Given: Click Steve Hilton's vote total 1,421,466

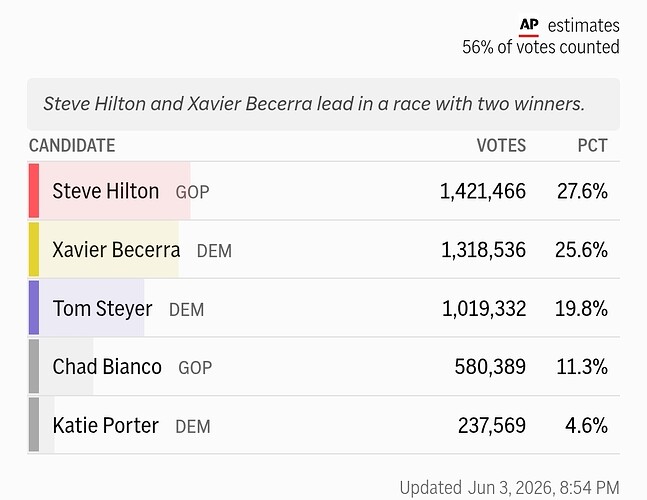Looking at the screenshot, I should [483, 191].
